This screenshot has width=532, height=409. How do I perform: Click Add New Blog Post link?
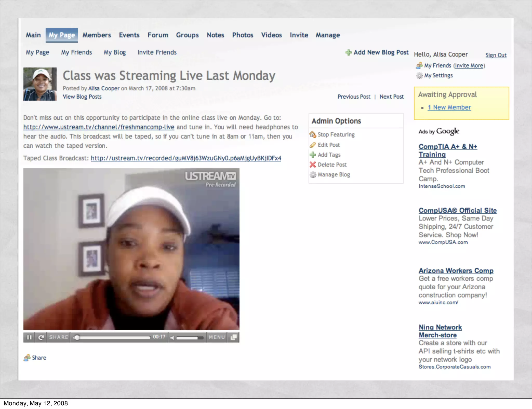381,52
